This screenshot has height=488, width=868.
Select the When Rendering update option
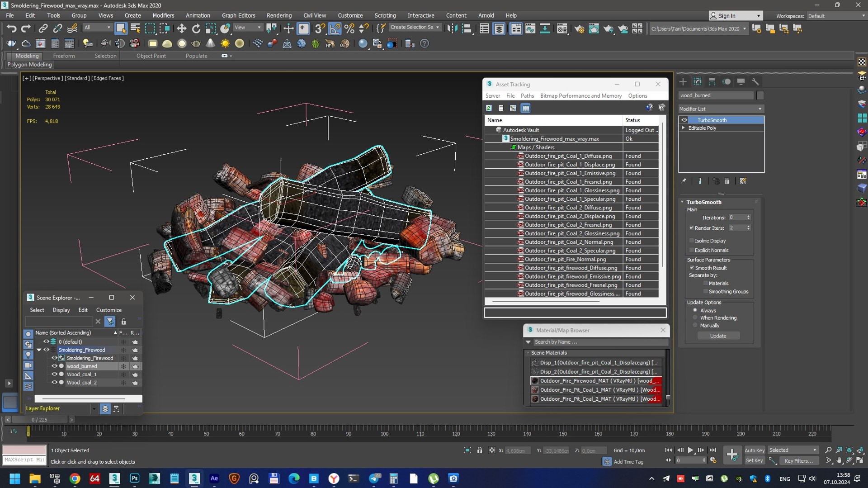695,318
